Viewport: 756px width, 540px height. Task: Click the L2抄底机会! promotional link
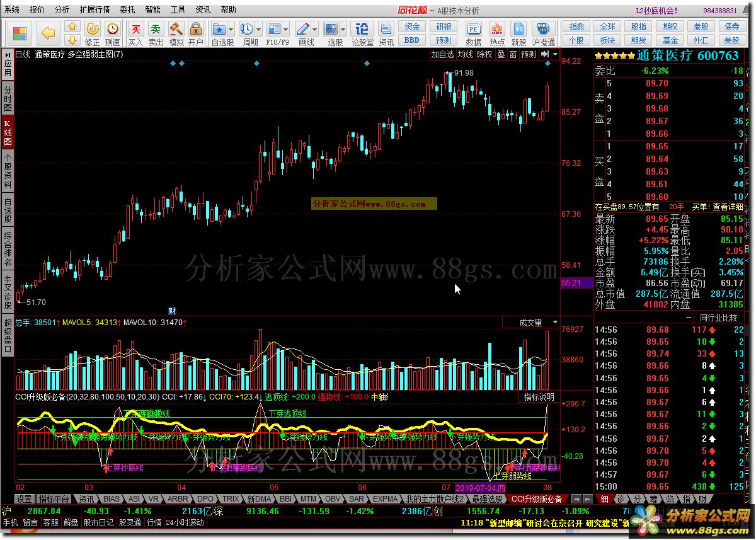656,10
